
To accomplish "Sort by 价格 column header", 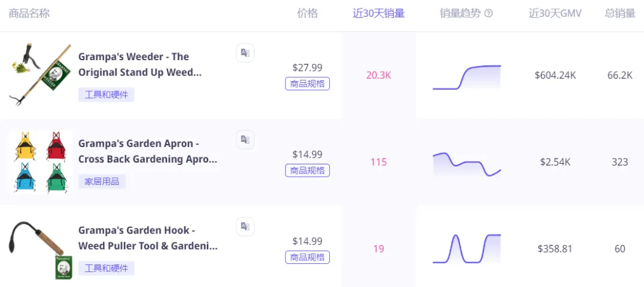I will (x=308, y=14).
